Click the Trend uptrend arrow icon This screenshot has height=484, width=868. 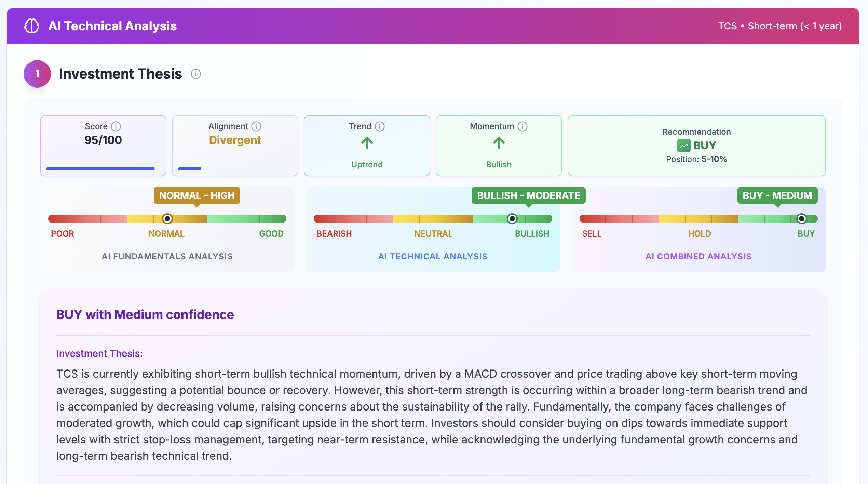(367, 143)
